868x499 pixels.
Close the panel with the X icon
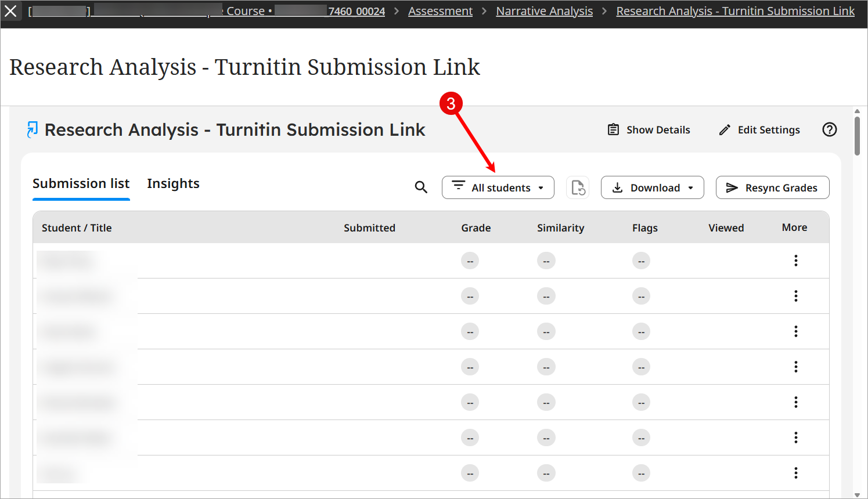(x=10, y=11)
